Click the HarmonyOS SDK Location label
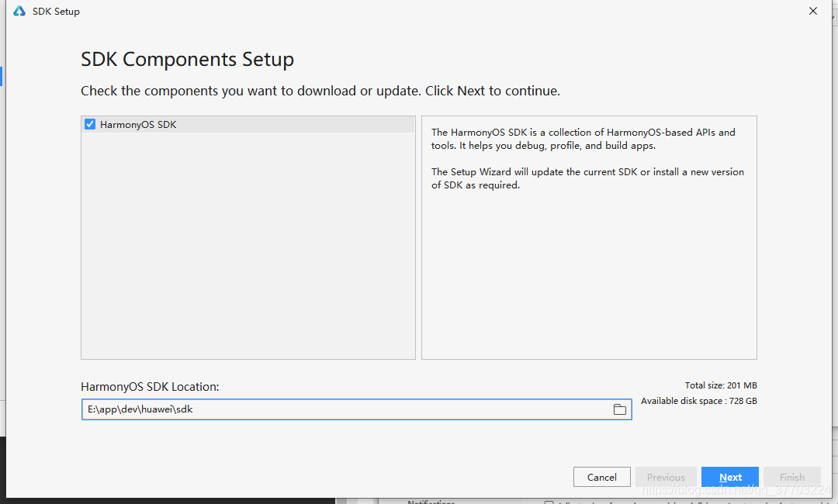Screen dimensions: 838x504 (151, 387)
